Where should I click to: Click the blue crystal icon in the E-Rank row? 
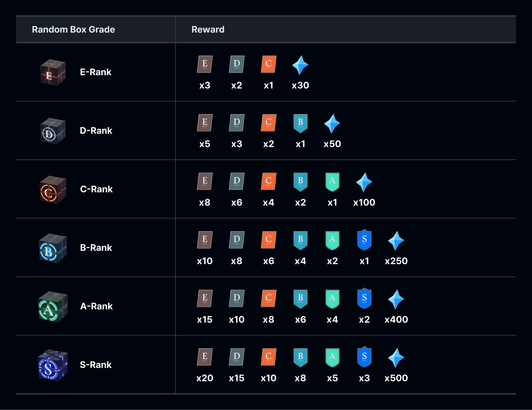(300, 65)
